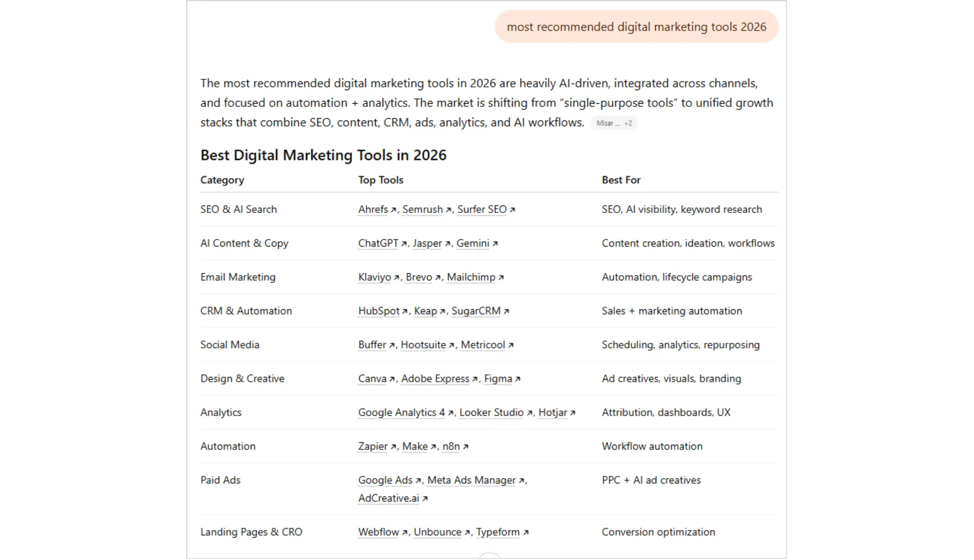Open the Hotjar link
Viewport: 974px width, 560px height.
point(557,412)
